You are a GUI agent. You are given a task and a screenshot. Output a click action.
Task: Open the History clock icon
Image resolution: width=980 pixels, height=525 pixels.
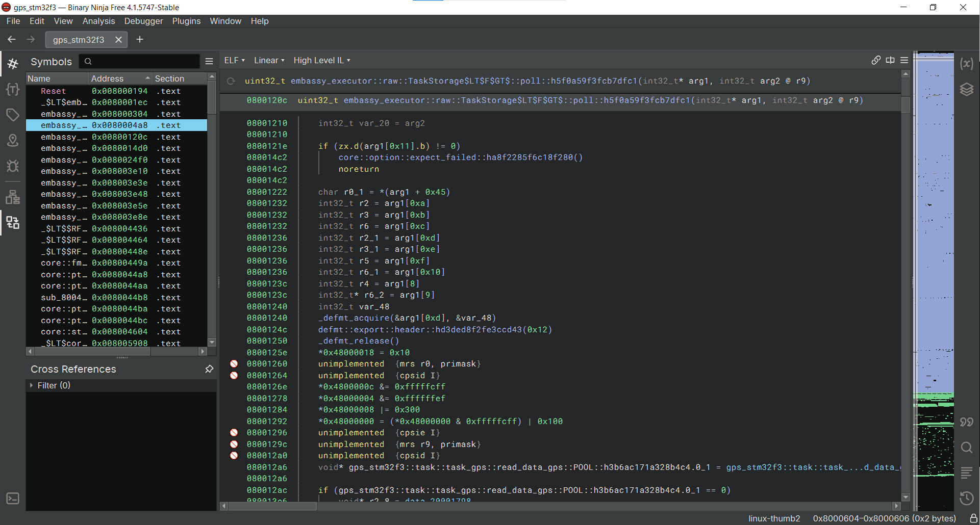point(967,498)
